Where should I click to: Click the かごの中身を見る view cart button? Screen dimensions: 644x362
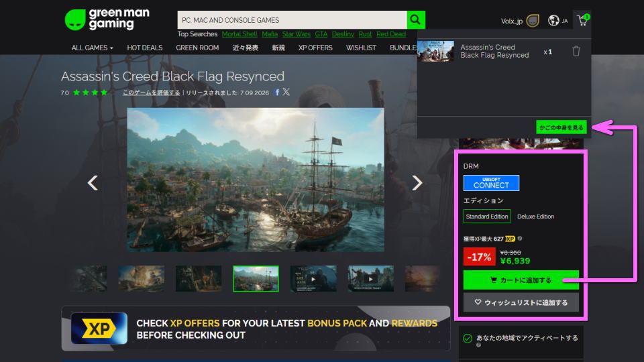561,127
